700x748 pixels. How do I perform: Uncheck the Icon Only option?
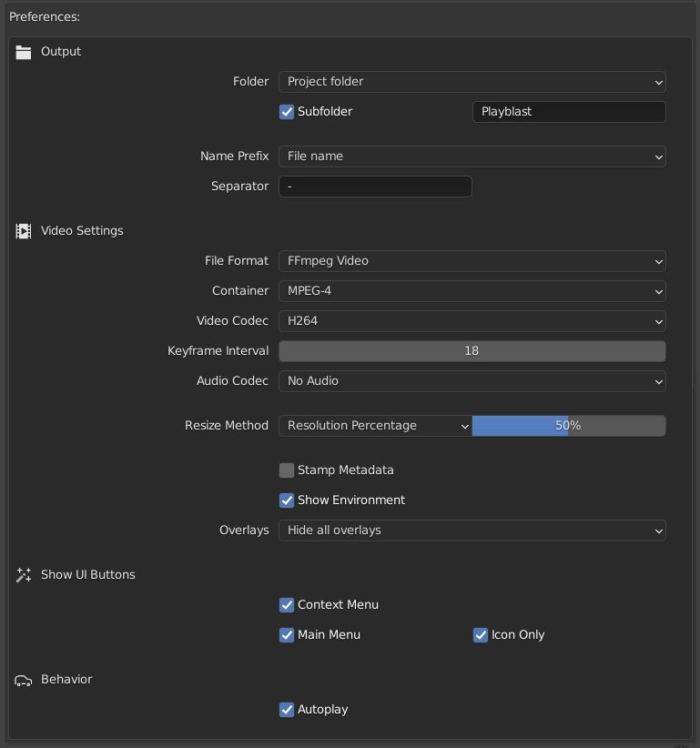[481, 635]
